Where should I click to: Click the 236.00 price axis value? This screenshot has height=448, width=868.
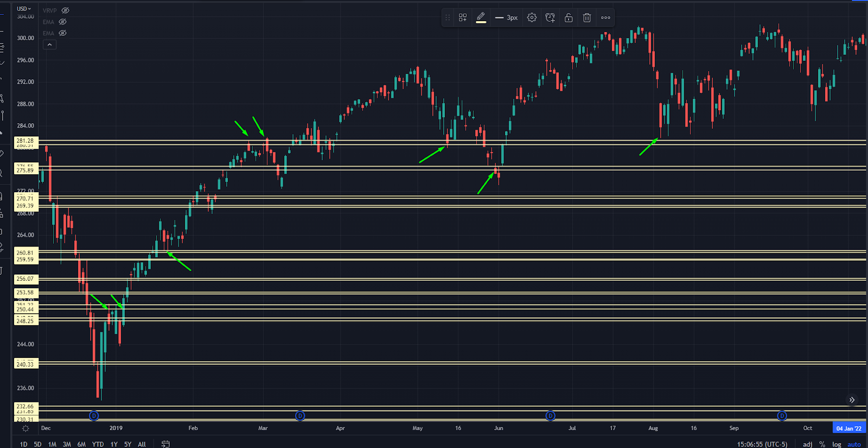25,388
